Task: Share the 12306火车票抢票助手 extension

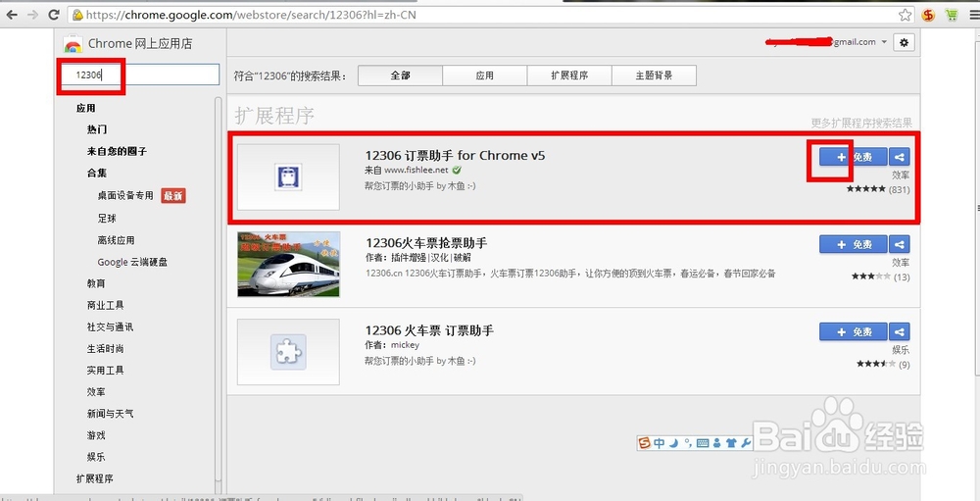Action: 900,244
